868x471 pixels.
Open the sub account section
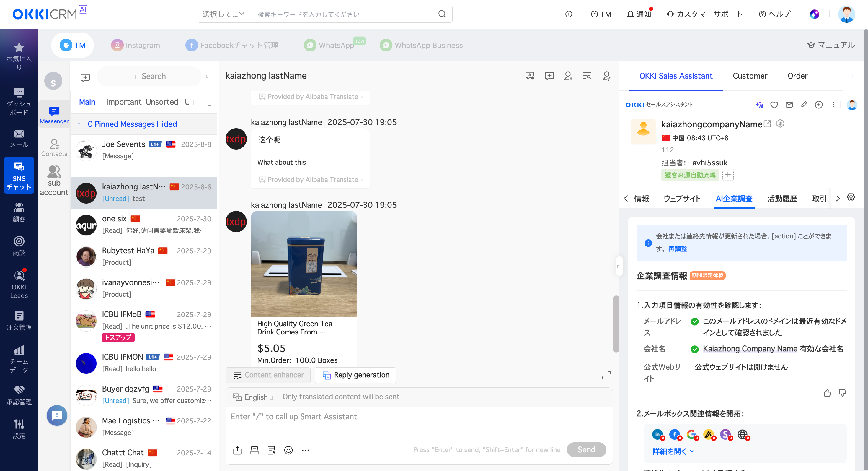pos(54,181)
